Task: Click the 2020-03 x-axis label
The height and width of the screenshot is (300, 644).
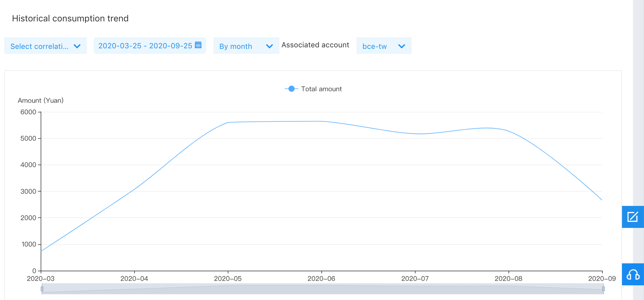Action: click(x=41, y=279)
